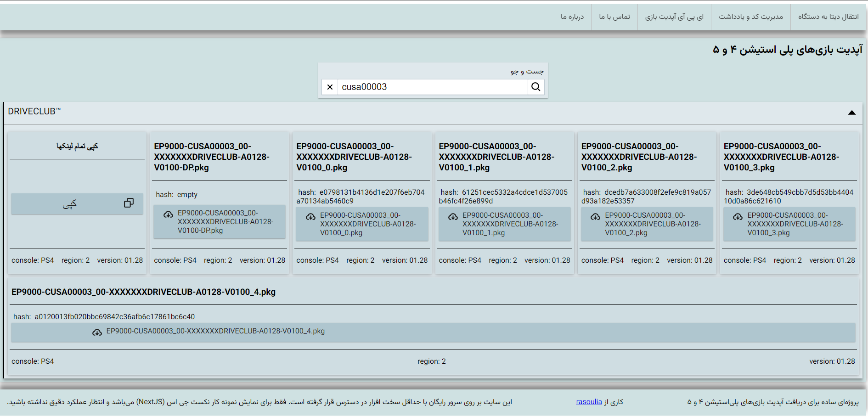Click the V0100_0.pkg card title
The height and width of the screenshot is (417, 868).
point(354,157)
